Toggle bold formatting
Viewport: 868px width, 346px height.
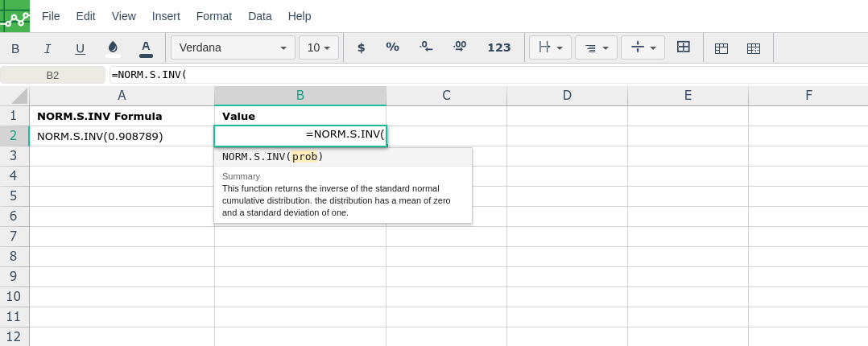coord(15,48)
